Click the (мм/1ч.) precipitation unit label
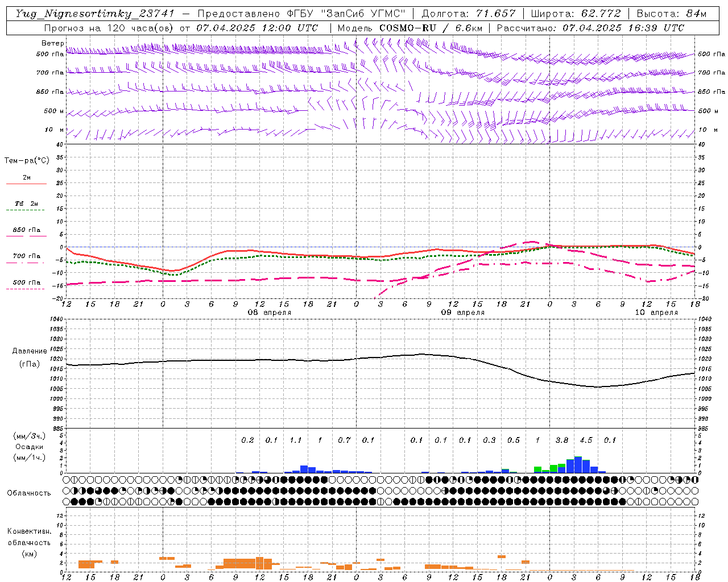 pyautogui.click(x=30, y=458)
